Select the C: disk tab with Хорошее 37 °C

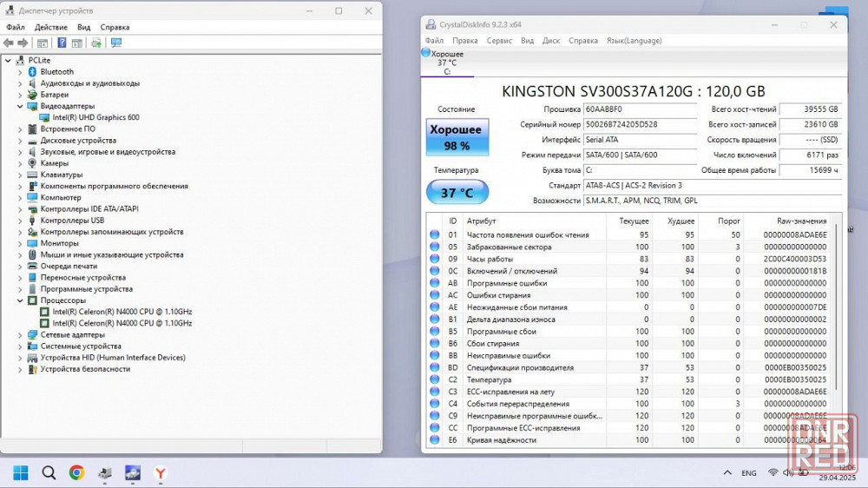pyautogui.click(x=447, y=63)
